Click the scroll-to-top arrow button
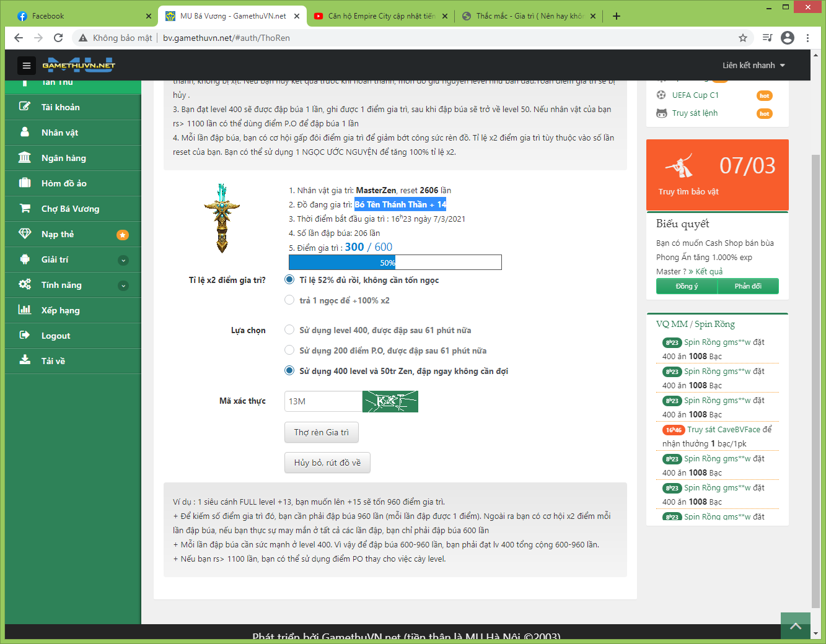The height and width of the screenshot is (644, 826). [x=796, y=626]
